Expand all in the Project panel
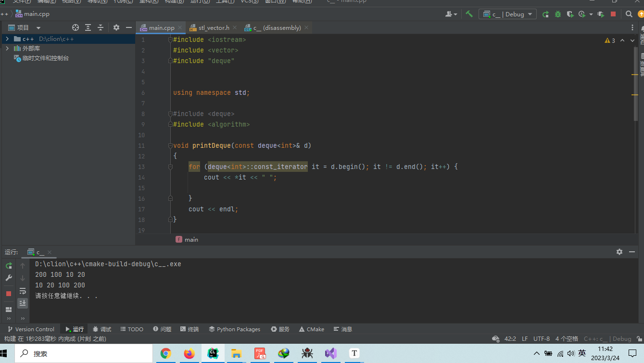Screen dimensions: 644x363 pos(88,28)
